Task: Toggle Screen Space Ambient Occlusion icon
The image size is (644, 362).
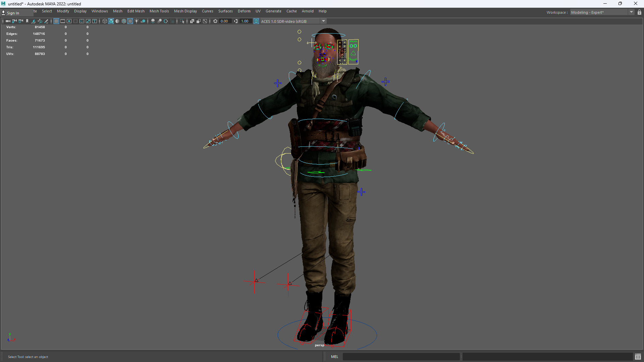Action: tap(153, 21)
